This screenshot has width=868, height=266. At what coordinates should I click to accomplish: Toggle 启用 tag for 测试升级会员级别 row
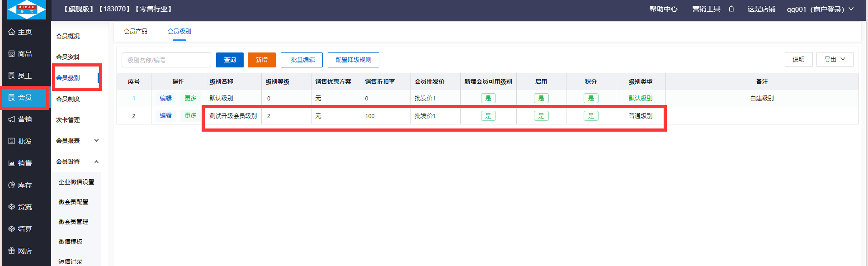[x=541, y=116]
